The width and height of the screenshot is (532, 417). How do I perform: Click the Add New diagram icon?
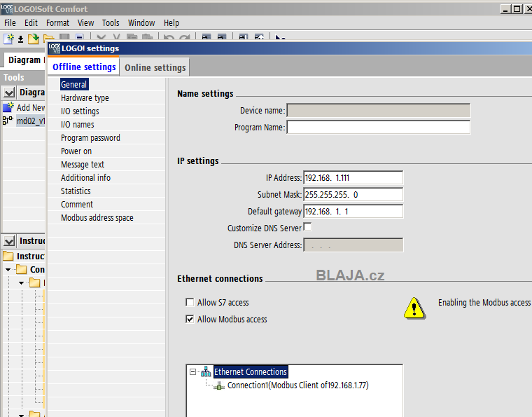coord(8,107)
